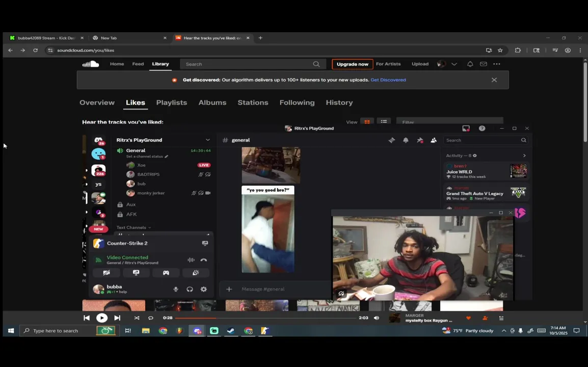Open the 'yo you good bro?' image
The image size is (588, 367).
[x=268, y=229]
